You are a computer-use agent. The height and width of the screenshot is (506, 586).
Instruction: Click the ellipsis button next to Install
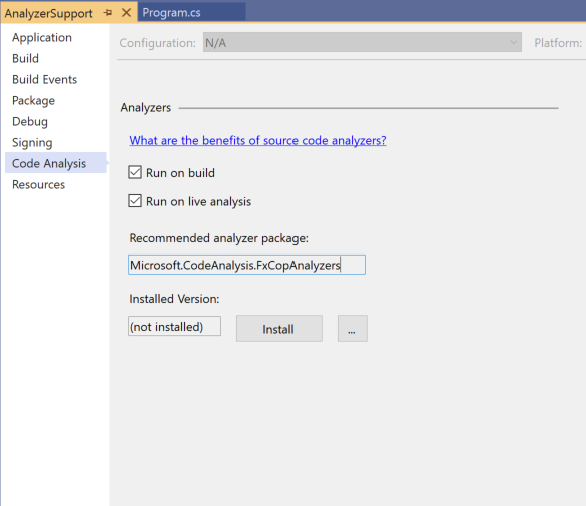(x=353, y=328)
